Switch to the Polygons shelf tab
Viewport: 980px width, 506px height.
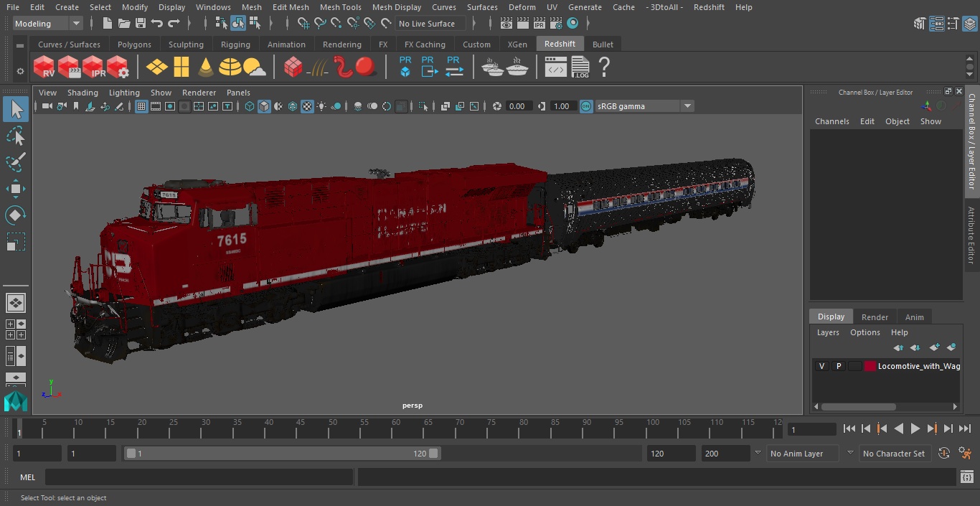coord(134,44)
